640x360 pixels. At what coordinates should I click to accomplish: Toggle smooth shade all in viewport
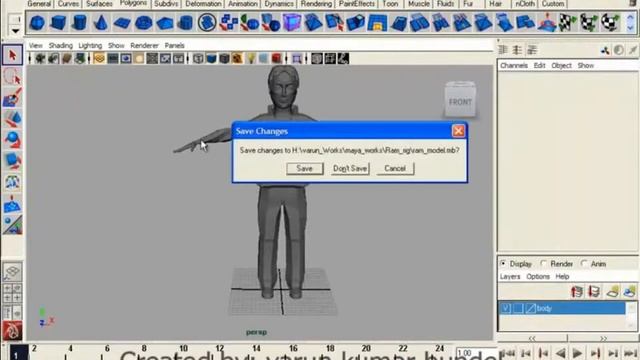[x=211, y=59]
